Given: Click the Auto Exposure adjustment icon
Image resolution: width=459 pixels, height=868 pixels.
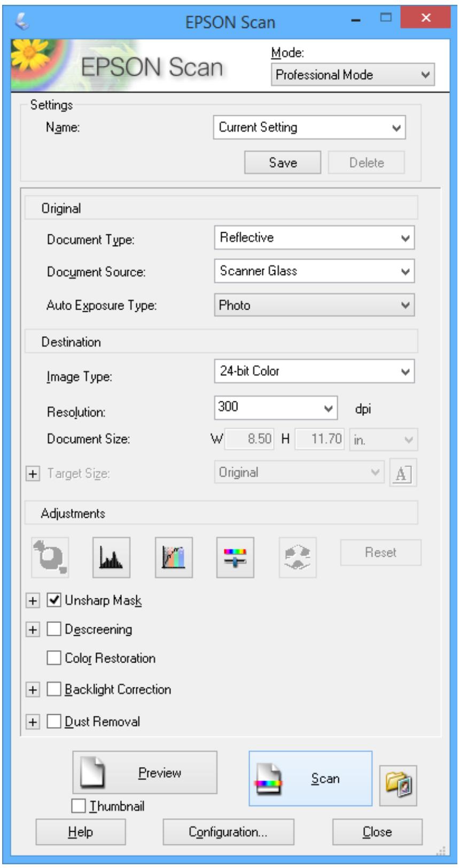Looking at the screenshot, I should pyautogui.click(x=51, y=557).
